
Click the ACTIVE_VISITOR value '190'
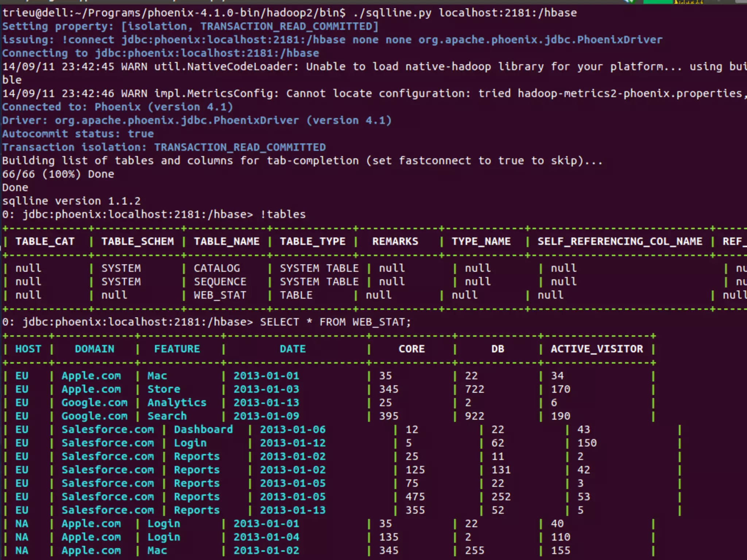[x=561, y=416]
